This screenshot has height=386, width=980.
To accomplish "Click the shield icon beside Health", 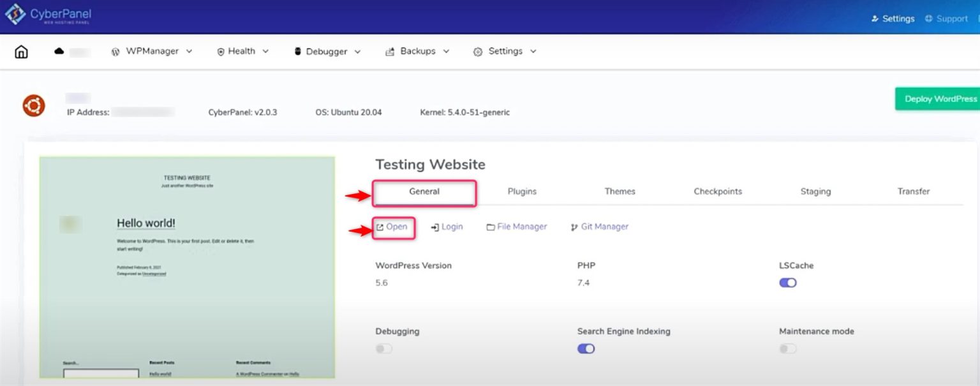I will click(x=221, y=52).
